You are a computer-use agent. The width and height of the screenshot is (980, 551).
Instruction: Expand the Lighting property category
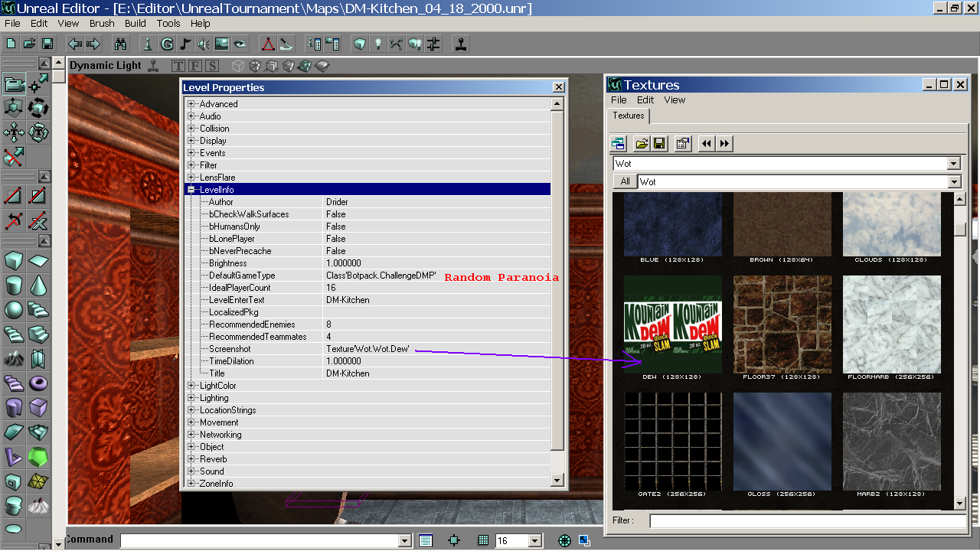pyautogui.click(x=191, y=398)
